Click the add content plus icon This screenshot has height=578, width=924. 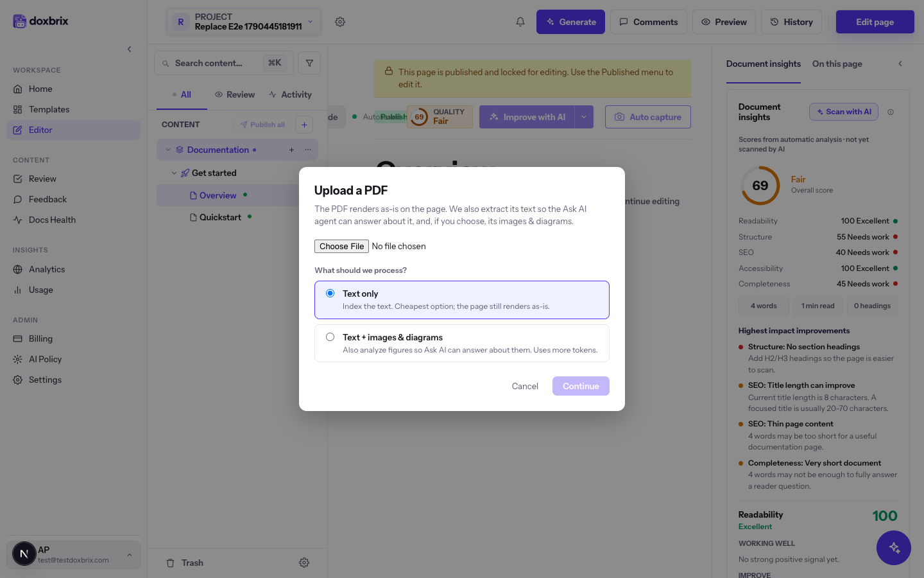click(304, 125)
